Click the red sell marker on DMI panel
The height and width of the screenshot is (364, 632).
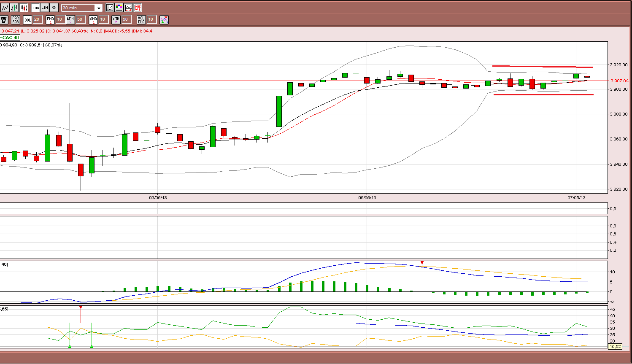tap(81, 307)
